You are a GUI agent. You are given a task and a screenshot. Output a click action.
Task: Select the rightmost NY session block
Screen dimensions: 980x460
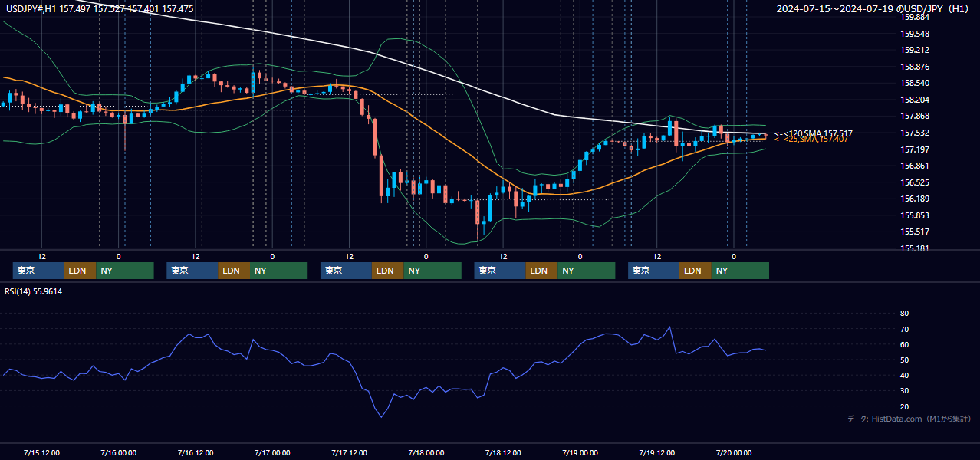coord(739,271)
